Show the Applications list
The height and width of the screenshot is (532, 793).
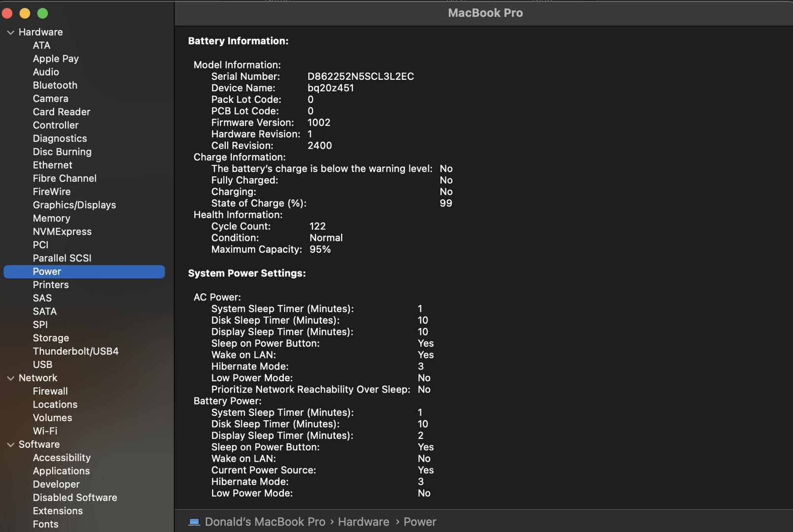pyautogui.click(x=61, y=471)
